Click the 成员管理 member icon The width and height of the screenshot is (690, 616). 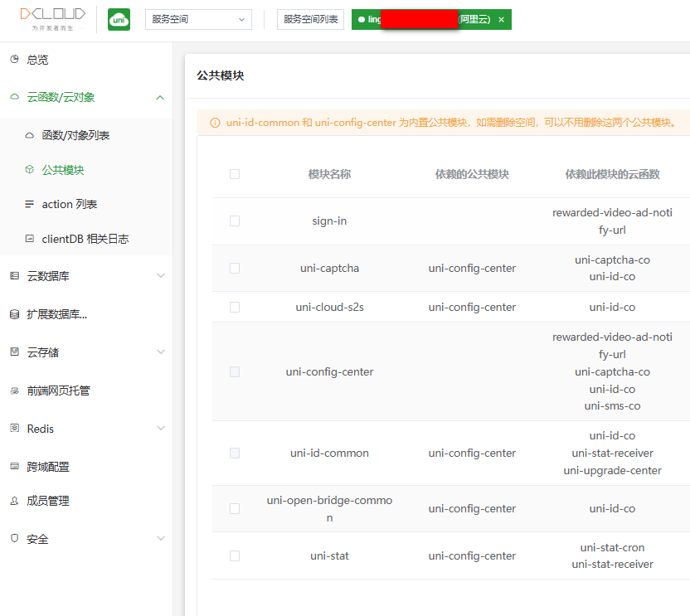pos(14,501)
